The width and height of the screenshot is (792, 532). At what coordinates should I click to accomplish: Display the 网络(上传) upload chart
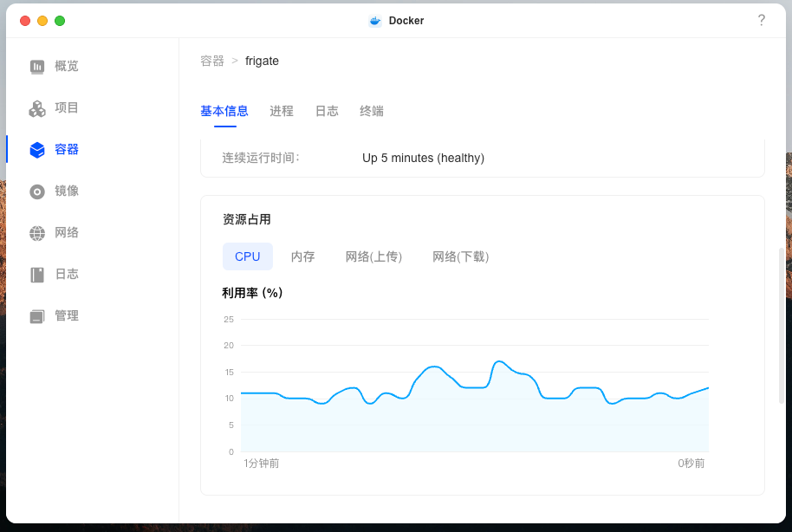(x=373, y=256)
